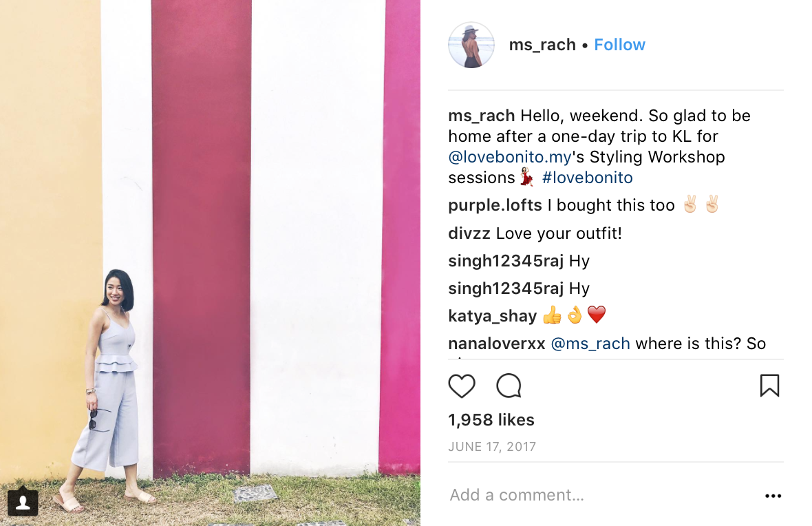Follow the ms_rach account
The image size is (812, 526).
pyautogui.click(x=619, y=45)
